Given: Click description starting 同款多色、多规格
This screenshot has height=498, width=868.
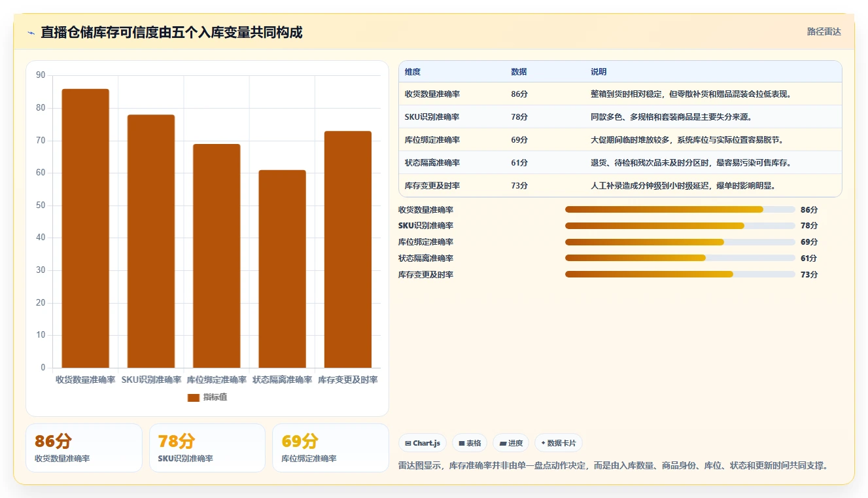Looking at the screenshot, I should [x=672, y=117].
